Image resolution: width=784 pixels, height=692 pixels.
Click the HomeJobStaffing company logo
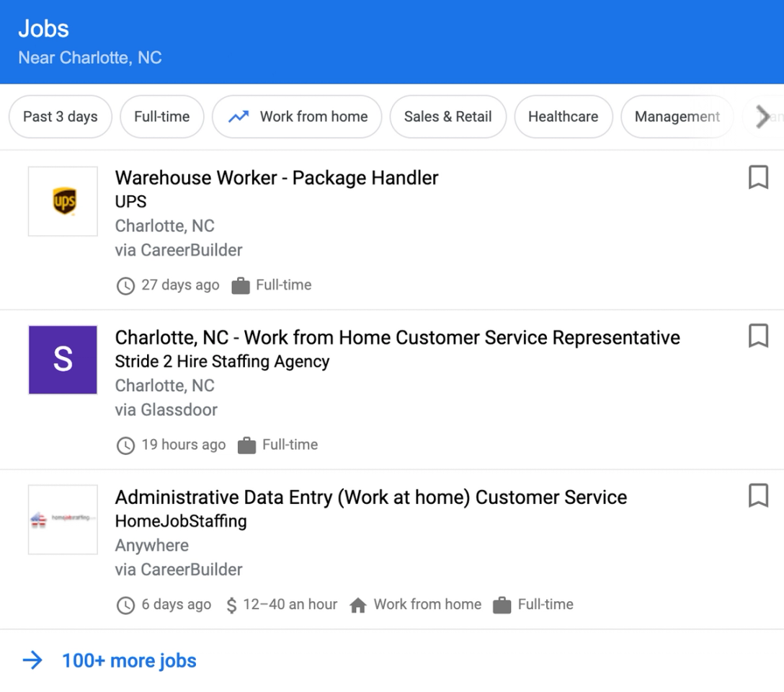click(63, 520)
